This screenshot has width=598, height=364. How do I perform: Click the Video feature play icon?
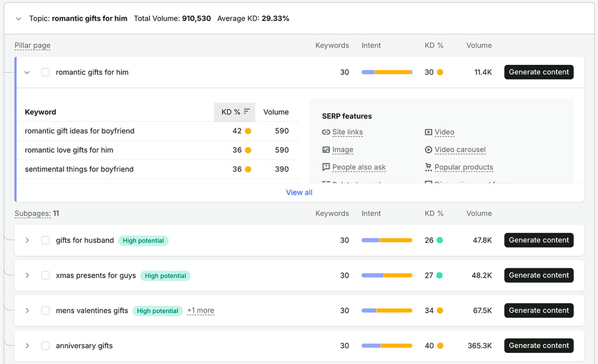(x=428, y=132)
